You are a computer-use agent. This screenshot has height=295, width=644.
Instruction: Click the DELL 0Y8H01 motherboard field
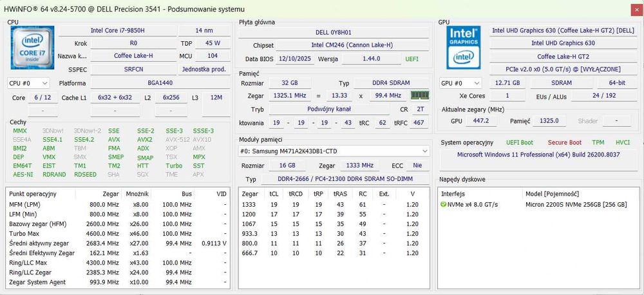[x=334, y=32]
